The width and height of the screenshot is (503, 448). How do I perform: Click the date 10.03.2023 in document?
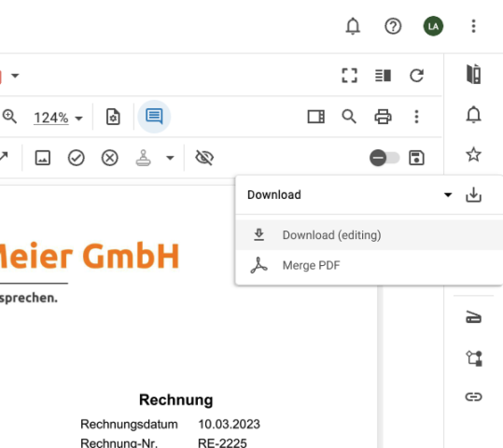point(229,425)
